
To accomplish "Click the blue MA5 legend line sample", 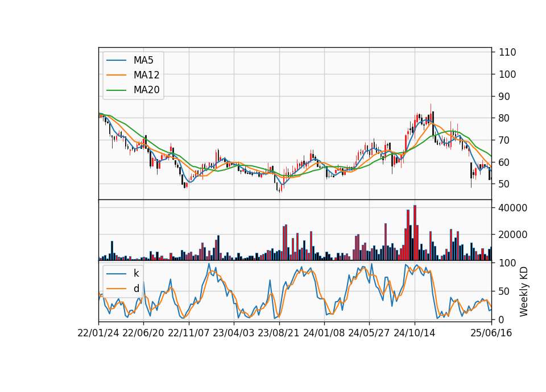I will point(116,60).
